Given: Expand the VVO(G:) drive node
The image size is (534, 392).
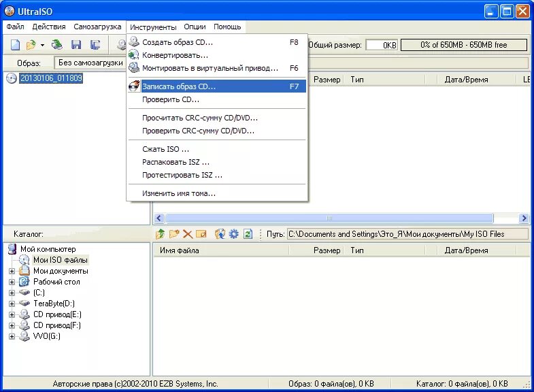Looking at the screenshot, I should 12,336.
